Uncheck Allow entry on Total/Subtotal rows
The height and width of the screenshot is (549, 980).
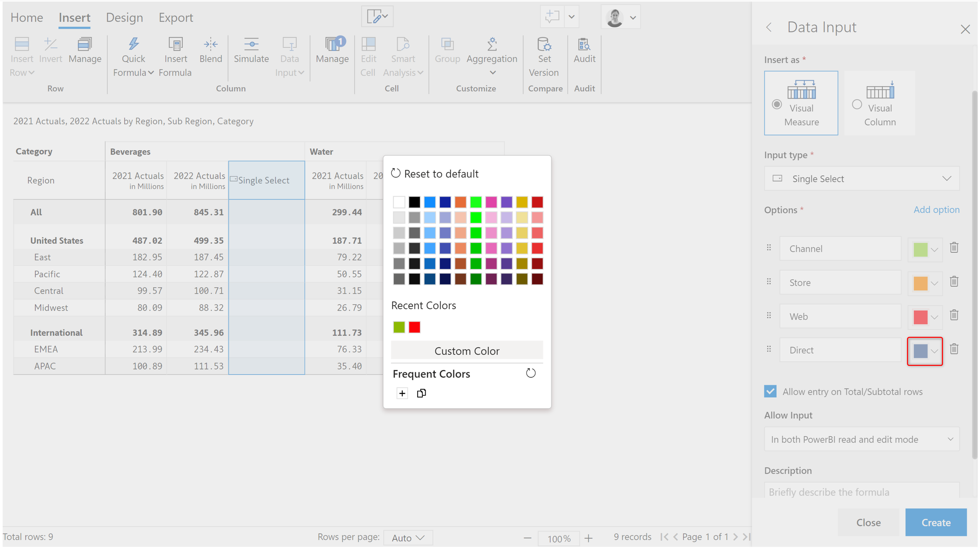click(770, 392)
